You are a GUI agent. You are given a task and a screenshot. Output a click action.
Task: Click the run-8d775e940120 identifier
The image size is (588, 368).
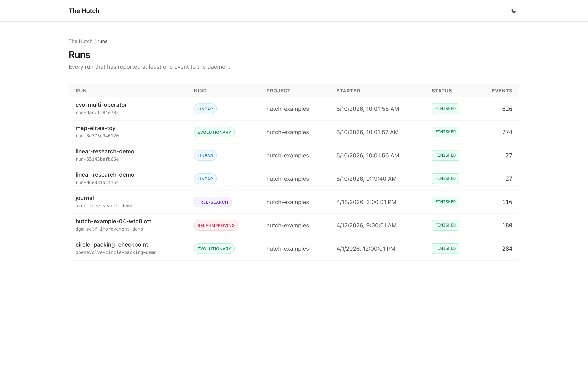pos(97,136)
